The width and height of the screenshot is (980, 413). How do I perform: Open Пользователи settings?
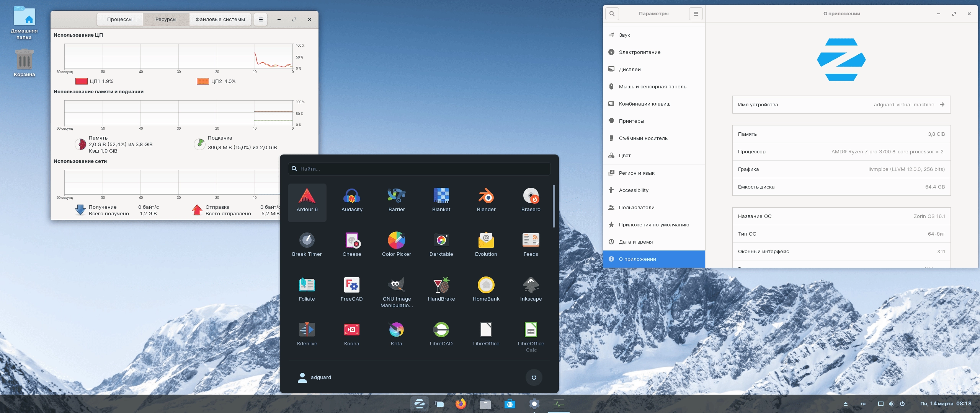[654, 207]
